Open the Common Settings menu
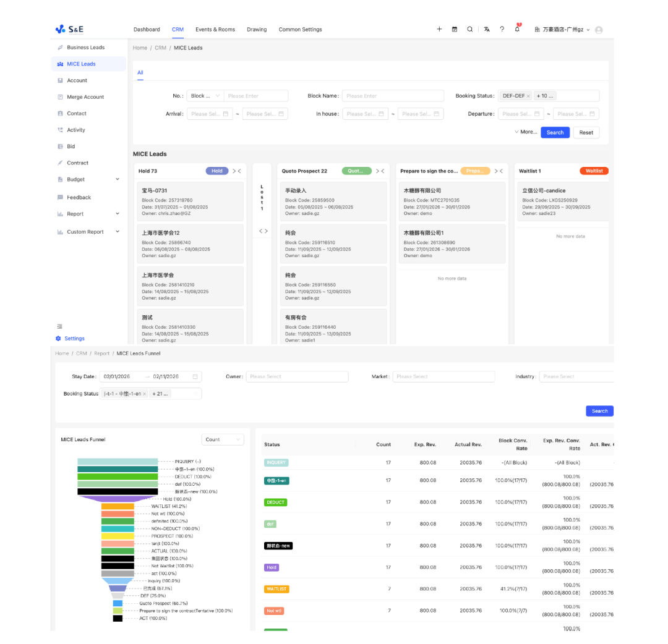Image resolution: width=668 pixels, height=644 pixels. [301, 30]
